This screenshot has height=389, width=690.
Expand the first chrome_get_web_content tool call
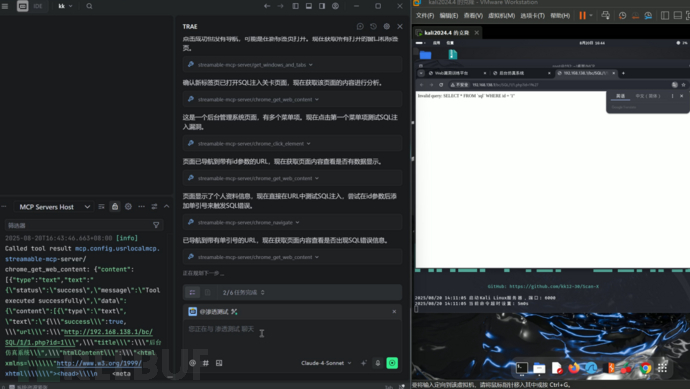292,99
